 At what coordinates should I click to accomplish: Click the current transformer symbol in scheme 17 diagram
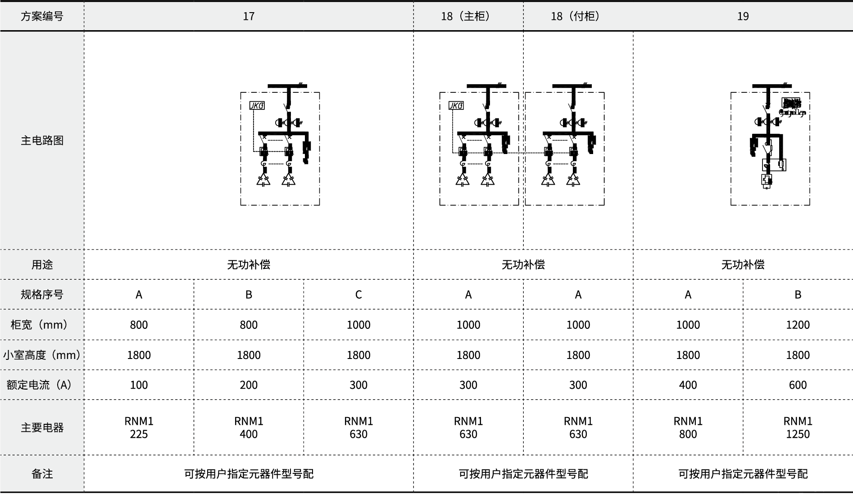288,123
